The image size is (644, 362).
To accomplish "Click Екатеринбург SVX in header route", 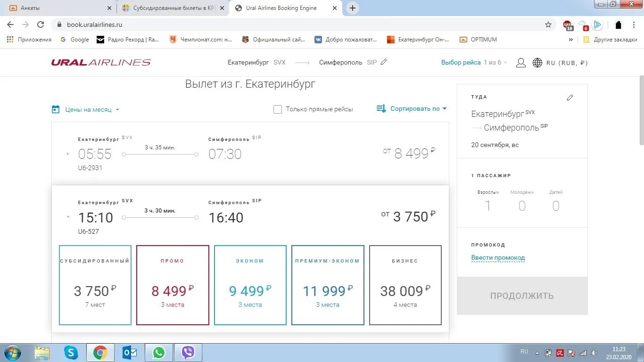I will (x=256, y=62).
